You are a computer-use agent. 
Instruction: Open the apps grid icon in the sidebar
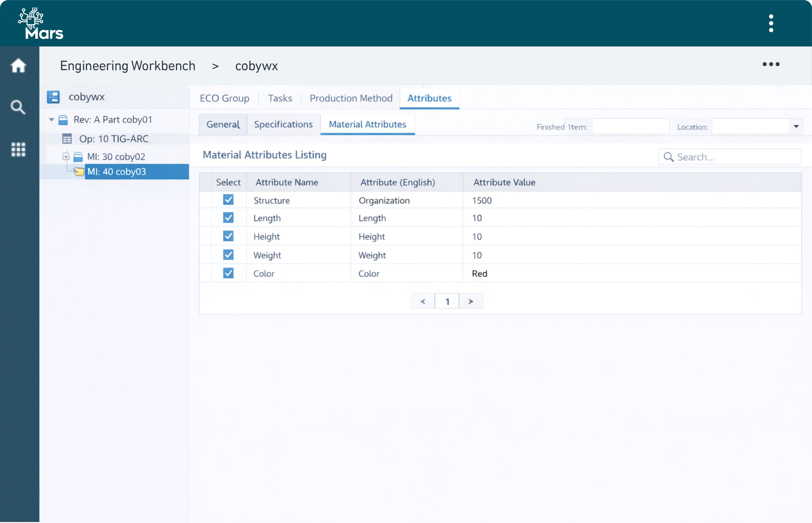18,149
